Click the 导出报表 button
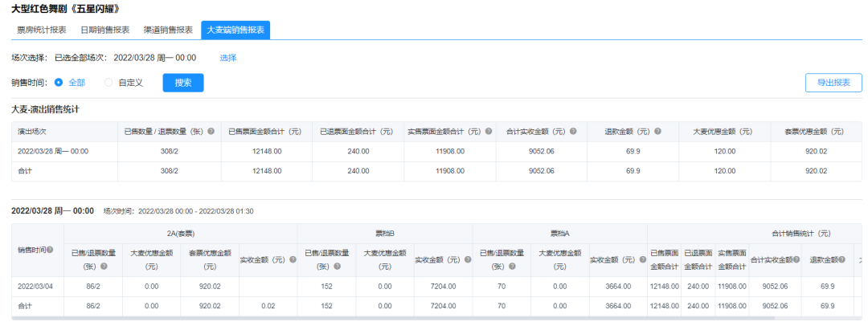Viewport: 868px width, 326px height. [833, 83]
